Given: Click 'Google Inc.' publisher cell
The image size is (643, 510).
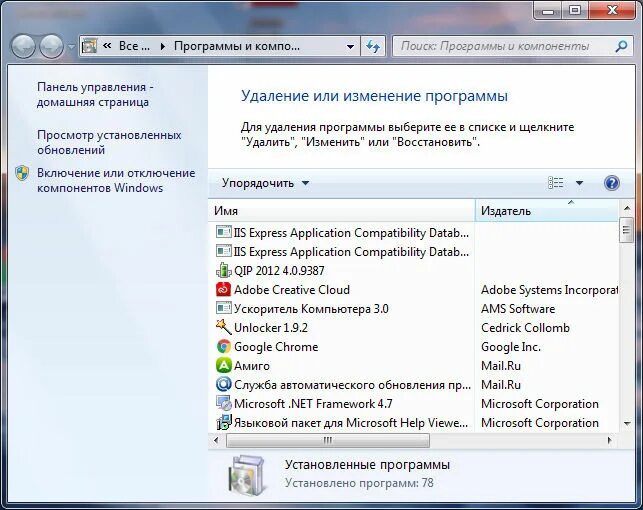Looking at the screenshot, I should 511,347.
